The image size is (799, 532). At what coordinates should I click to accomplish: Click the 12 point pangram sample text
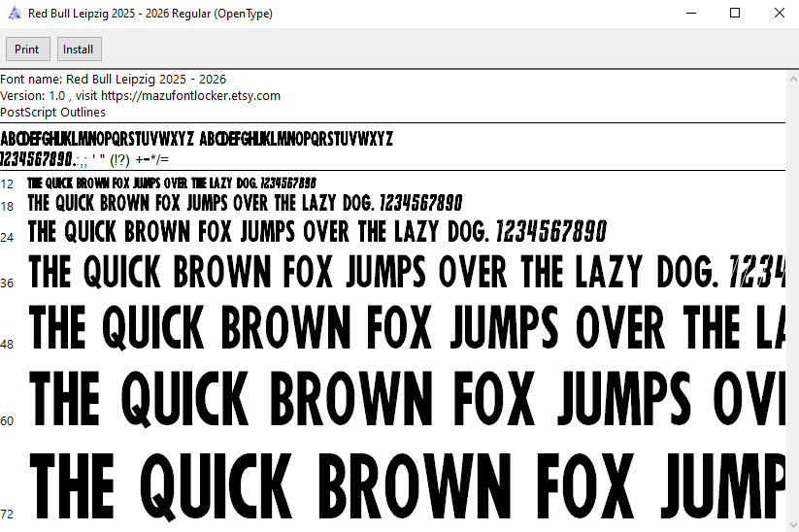point(172,183)
